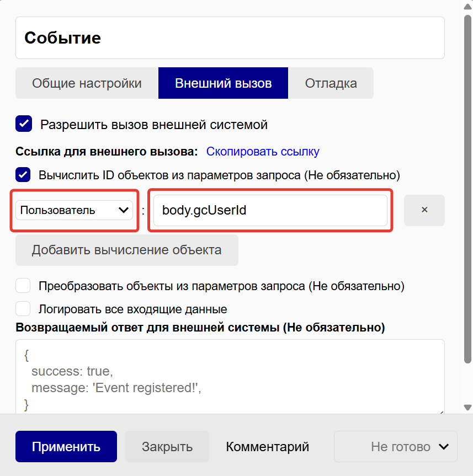
Task: Select the 'Внешний вызов' tab
Action: pos(223,83)
